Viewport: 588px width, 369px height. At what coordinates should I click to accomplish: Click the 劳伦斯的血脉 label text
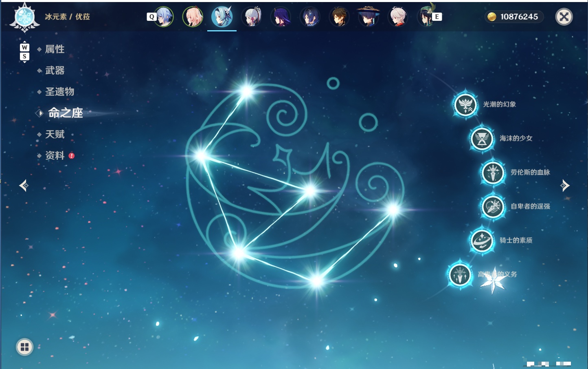pyautogui.click(x=530, y=172)
